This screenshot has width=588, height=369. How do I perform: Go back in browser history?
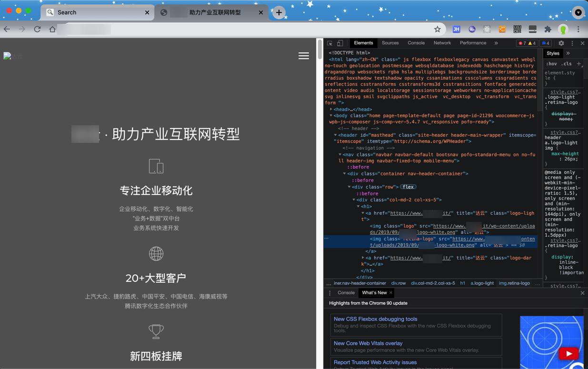click(x=7, y=29)
